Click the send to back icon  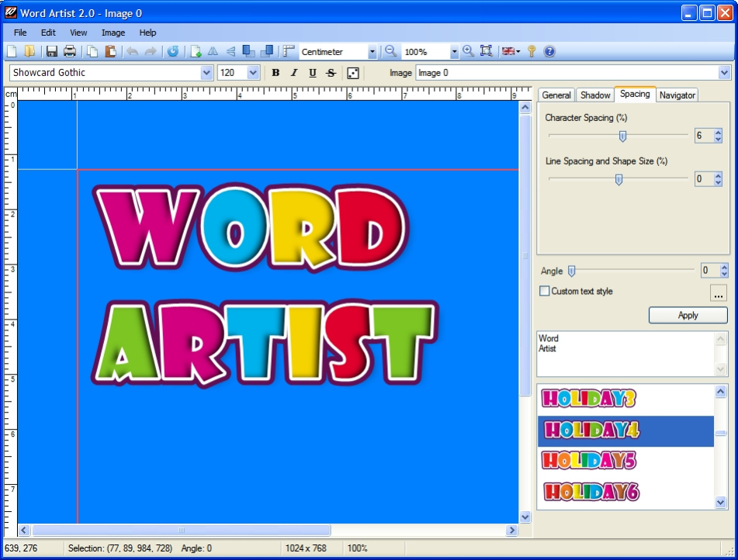pos(267,51)
